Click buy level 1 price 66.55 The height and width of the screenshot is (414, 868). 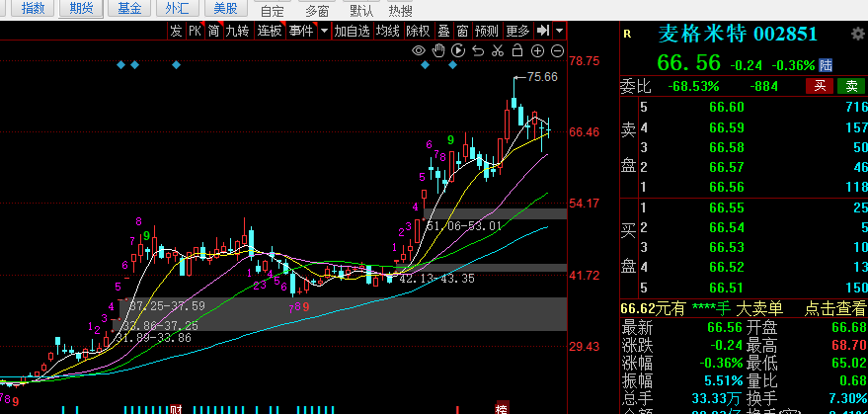click(727, 208)
